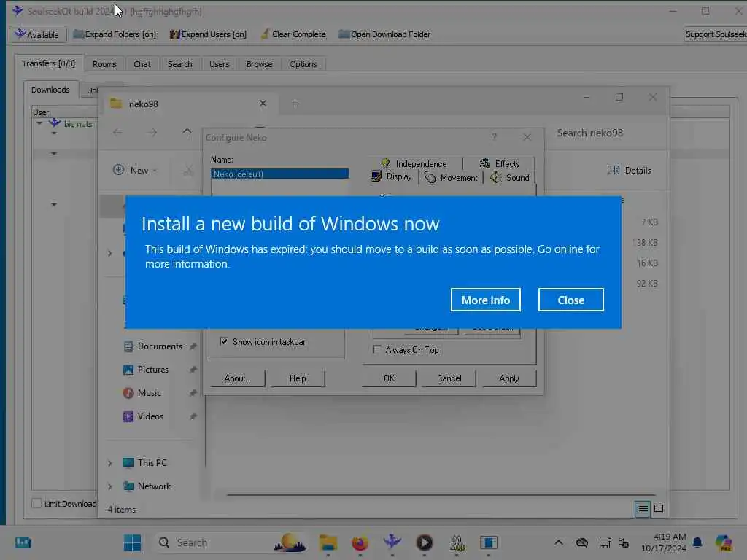
Task: Click the question mark help icon in Configure Neko
Action: (495, 137)
